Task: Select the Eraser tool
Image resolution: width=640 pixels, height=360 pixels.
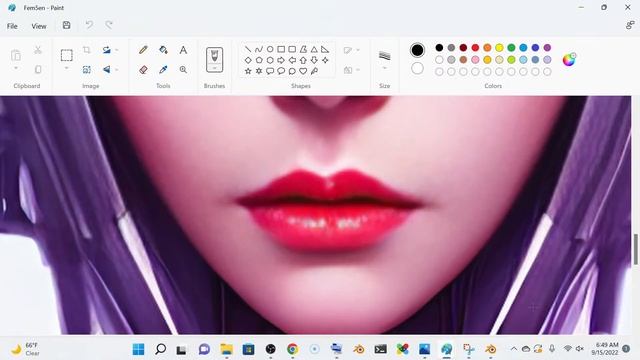Action: click(x=143, y=70)
